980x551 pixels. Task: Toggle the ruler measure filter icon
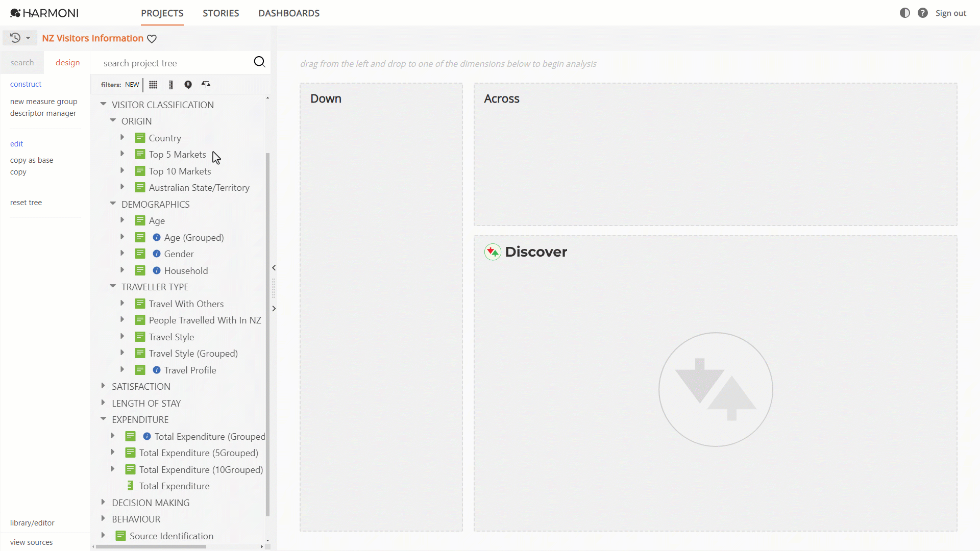coord(170,85)
